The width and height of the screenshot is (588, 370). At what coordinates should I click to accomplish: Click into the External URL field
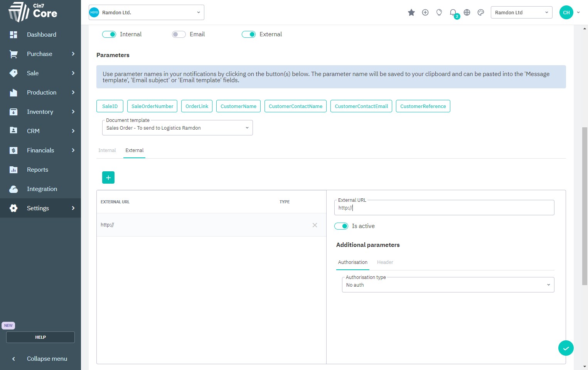click(x=443, y=208)
